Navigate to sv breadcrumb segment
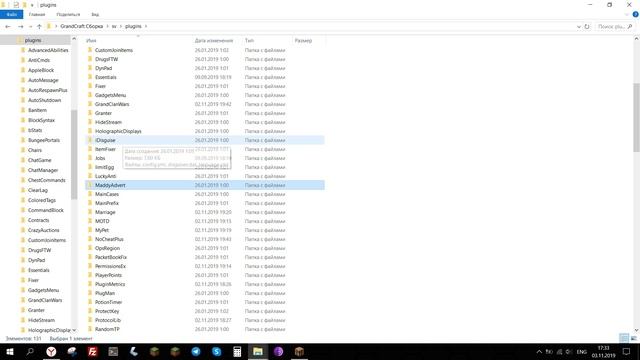Screen dimensions: 640x360 click(114, 27)
